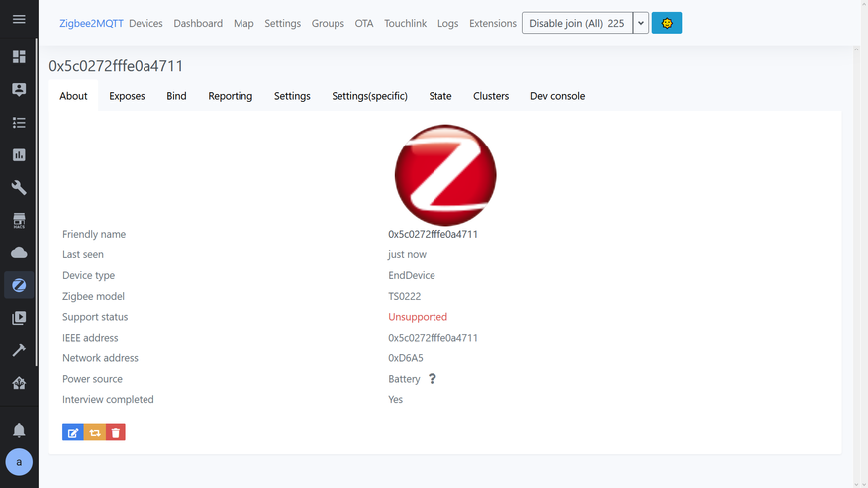The width and height of the screenshot is (868, 488).
Task: Open Settings in top navigation
Action: tap(282, 24)
